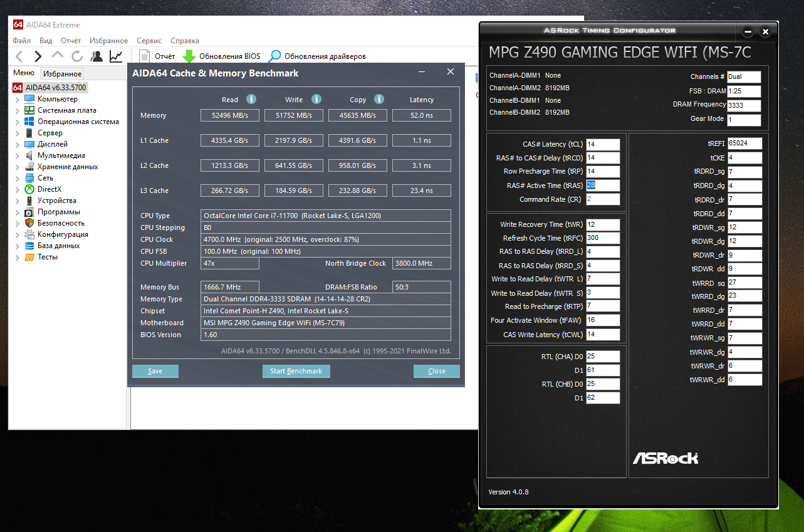Expand the Конфигурация tree node
Screen dimensions: 804x532
(18, 234)
